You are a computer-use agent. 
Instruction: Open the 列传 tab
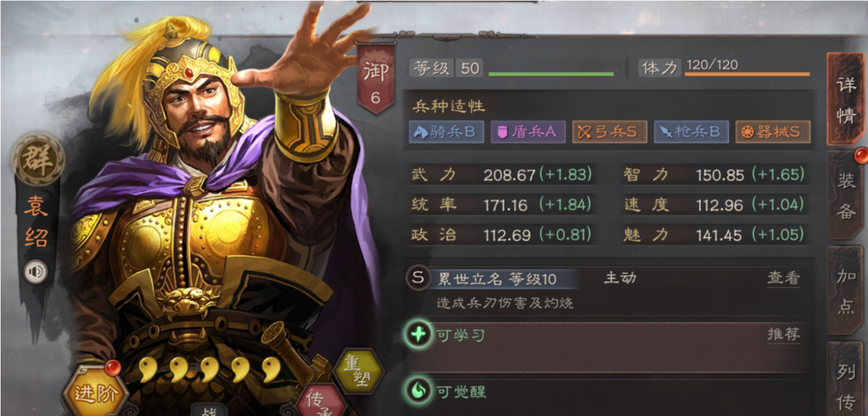(846, 380)
